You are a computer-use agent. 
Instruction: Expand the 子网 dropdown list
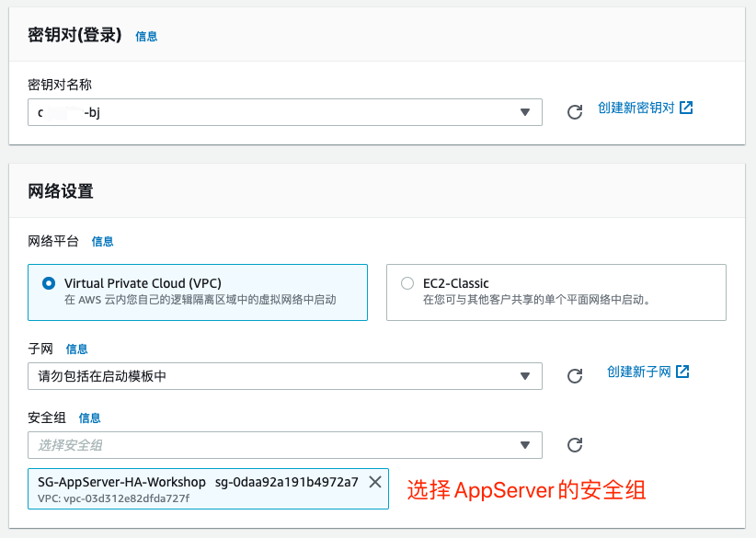(284, 376)
